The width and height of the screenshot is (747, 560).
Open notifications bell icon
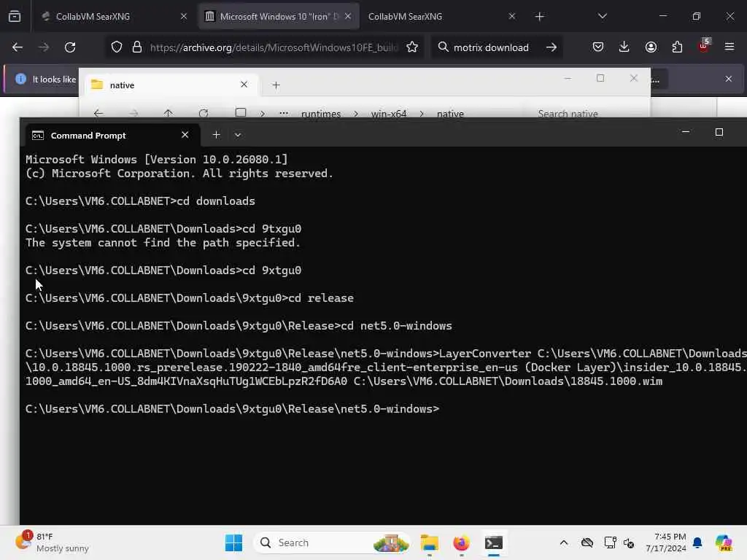697,542
